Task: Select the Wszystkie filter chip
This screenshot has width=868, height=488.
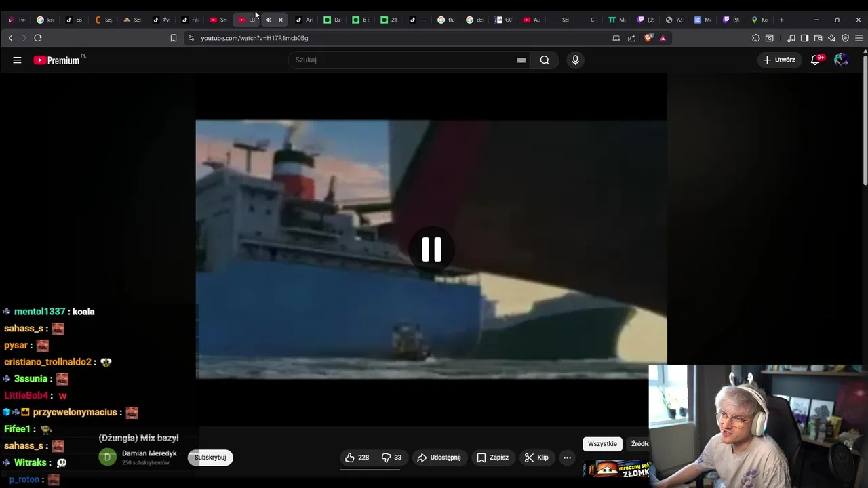Action: [602, 444]
